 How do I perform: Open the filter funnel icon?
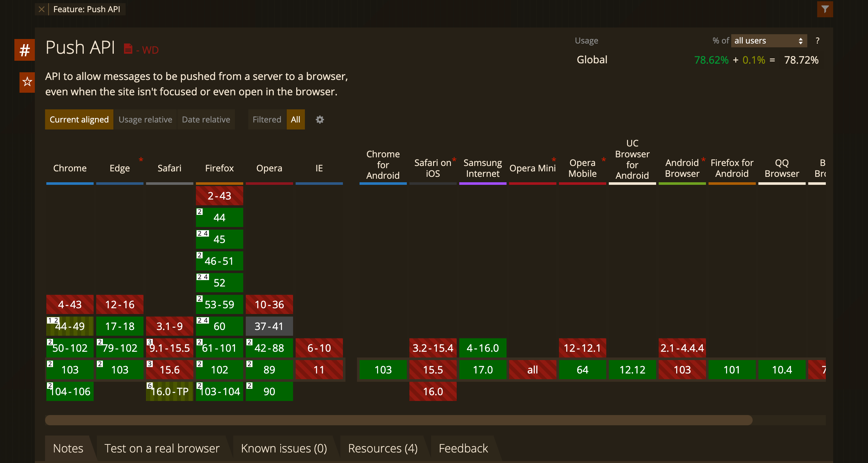[825, 9]
